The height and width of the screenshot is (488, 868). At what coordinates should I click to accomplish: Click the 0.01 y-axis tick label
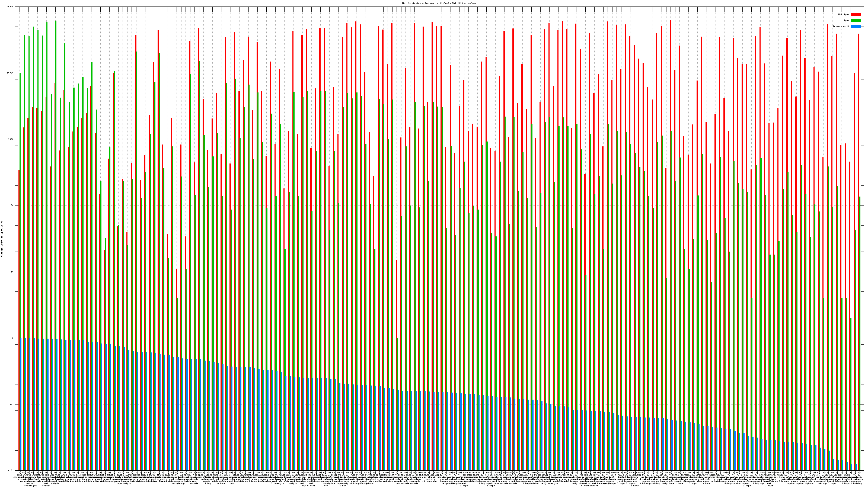11,470
